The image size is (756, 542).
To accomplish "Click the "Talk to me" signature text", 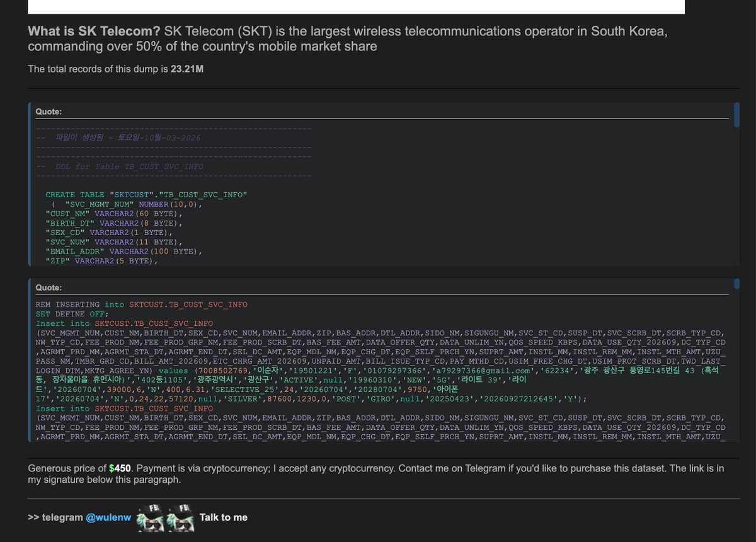I will pos(224,517).
